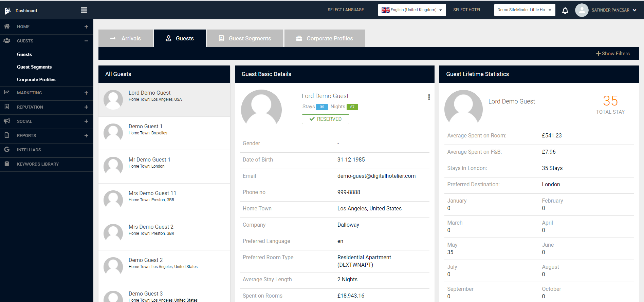The width and height of the screenshot is (644, 302).
Task: Click the Keywords Library clipboard icon
Action: coord(7,164)
